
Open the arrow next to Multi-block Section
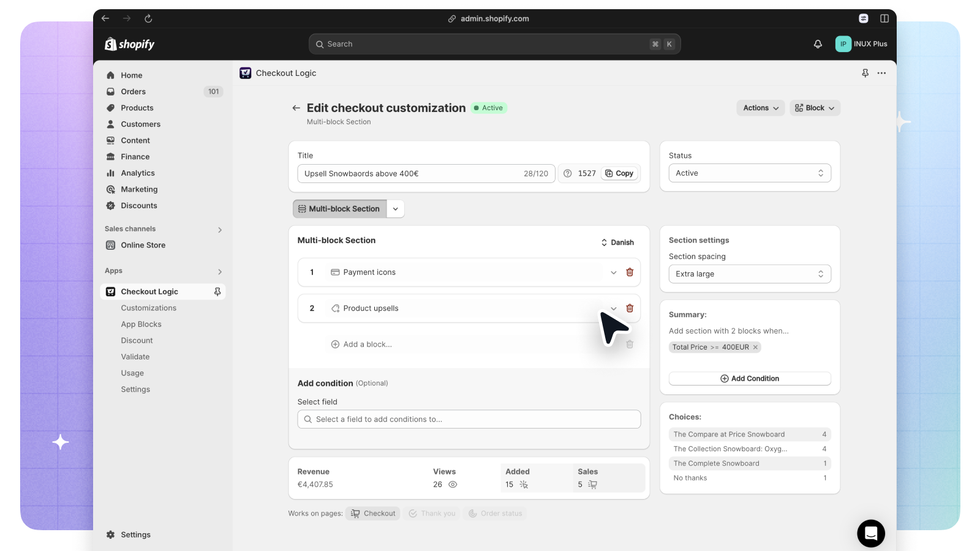pyautogui.click(x=396, y=209)
